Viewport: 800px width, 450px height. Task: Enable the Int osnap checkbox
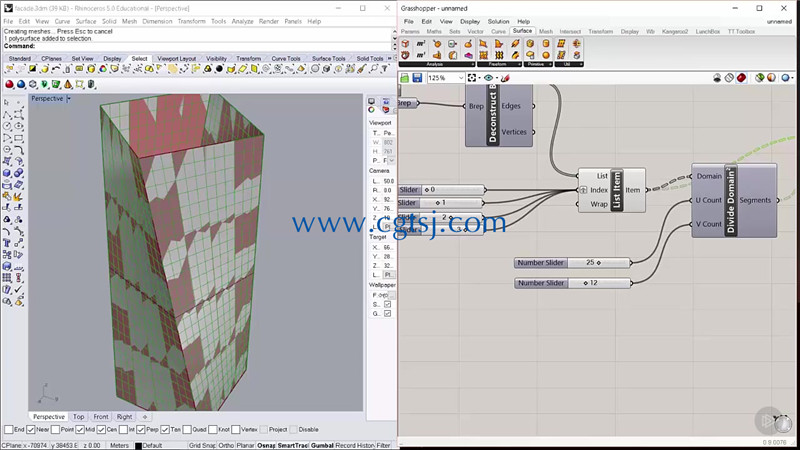click(123, 430)
